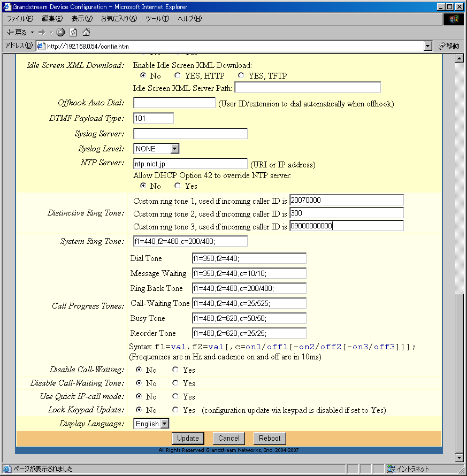Click the Refresh page icon
Viewport: 467px width, 476px height.
click(x=73, y=33)
